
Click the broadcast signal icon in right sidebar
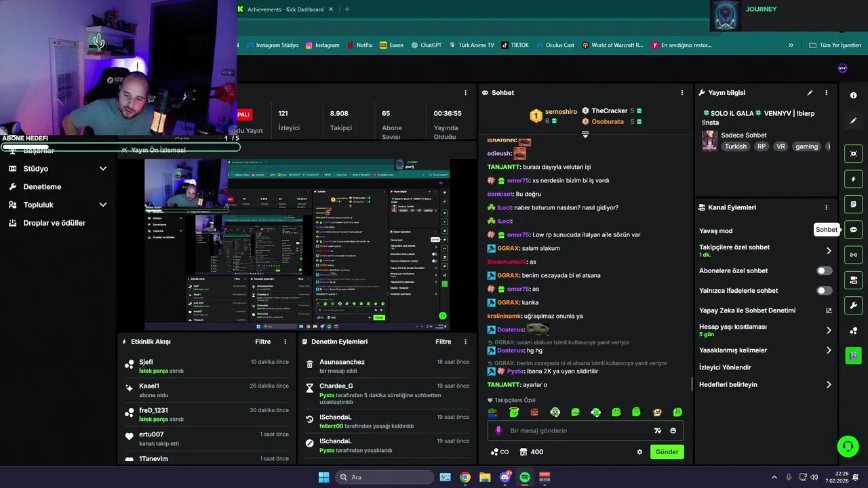pyautogui.click(x=853, y=255)
